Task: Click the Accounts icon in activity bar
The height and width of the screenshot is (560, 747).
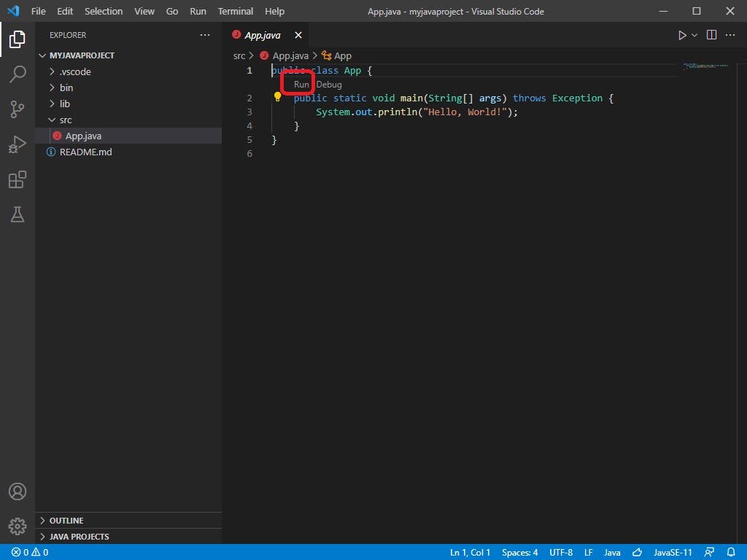Action: pos(18,491)
